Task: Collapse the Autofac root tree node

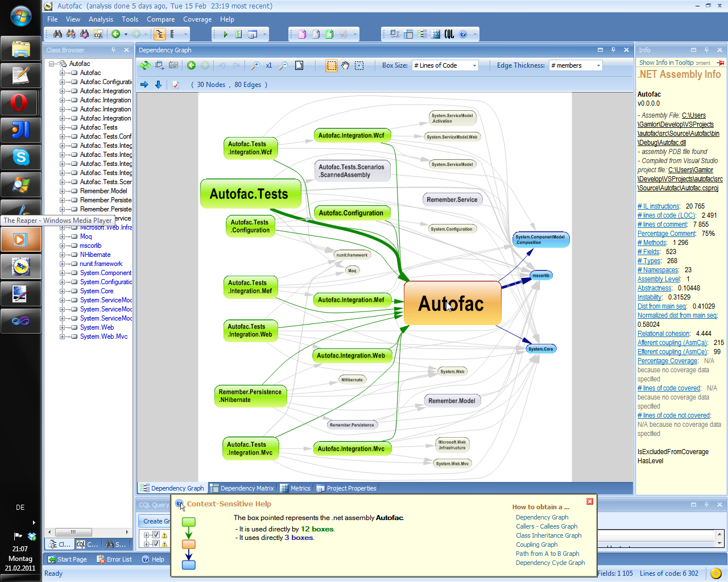Action: [x=52, y=64]
